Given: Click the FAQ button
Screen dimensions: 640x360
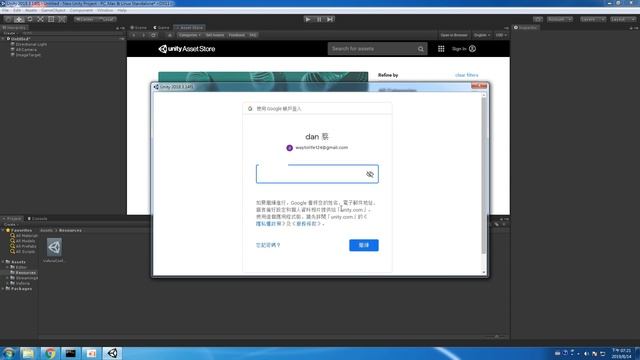Looking at the screenshot, I should click(x=253, y=35).
